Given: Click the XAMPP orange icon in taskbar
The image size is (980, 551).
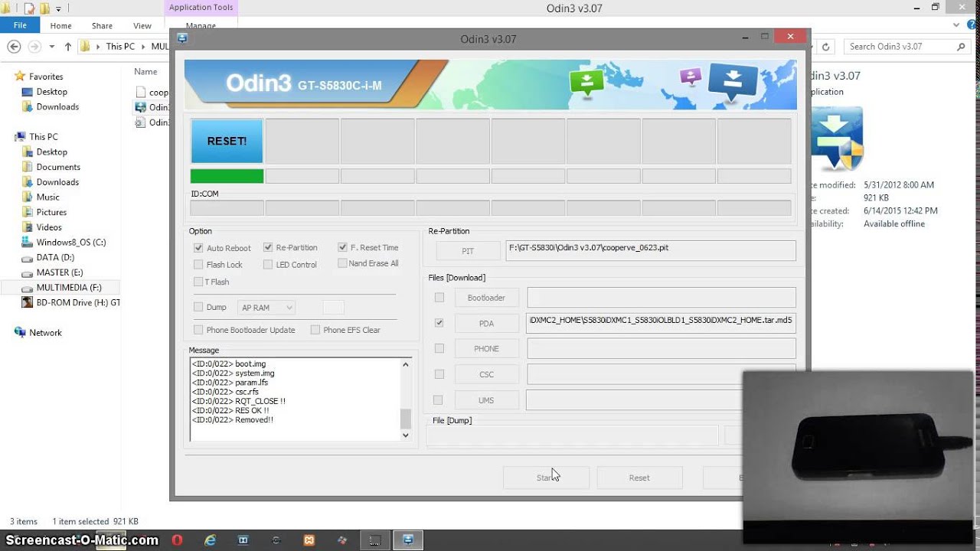Looking at the screenshot, I should pyautogui.click(x=309, y=540).
